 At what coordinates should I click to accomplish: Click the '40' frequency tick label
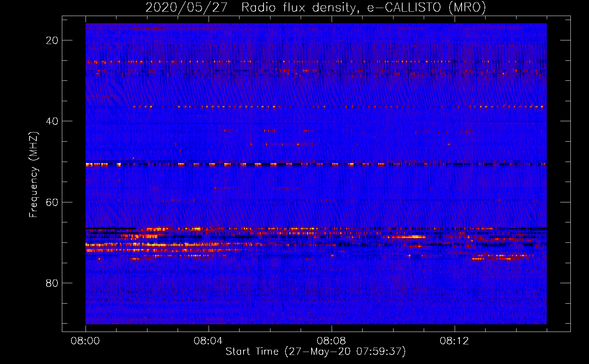[x=52, y=121]
